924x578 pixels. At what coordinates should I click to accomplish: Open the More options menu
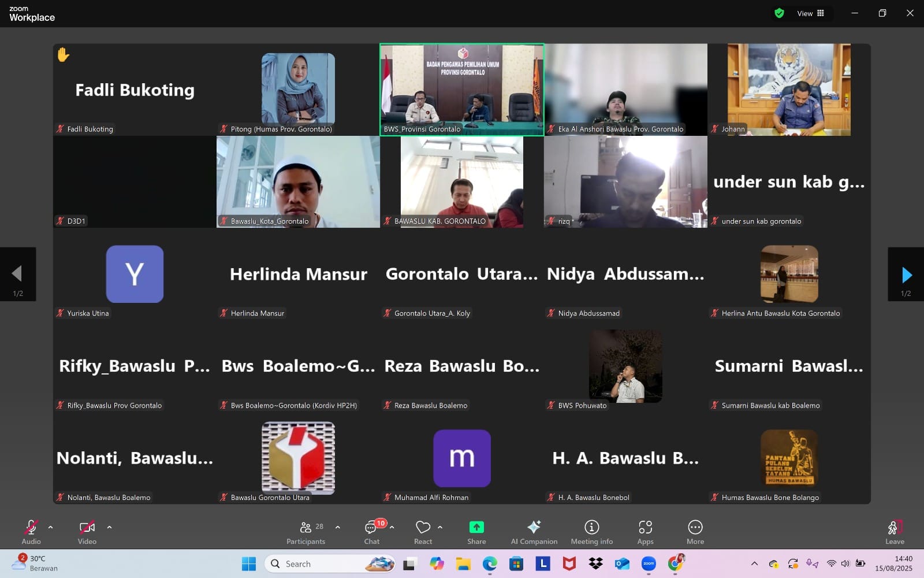pyautogui.click(x=695, y=532)
